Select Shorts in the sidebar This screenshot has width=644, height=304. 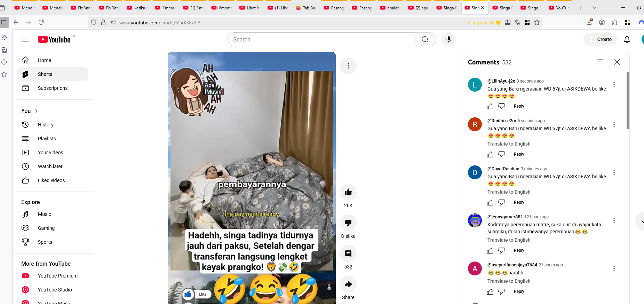pos(53,74)
